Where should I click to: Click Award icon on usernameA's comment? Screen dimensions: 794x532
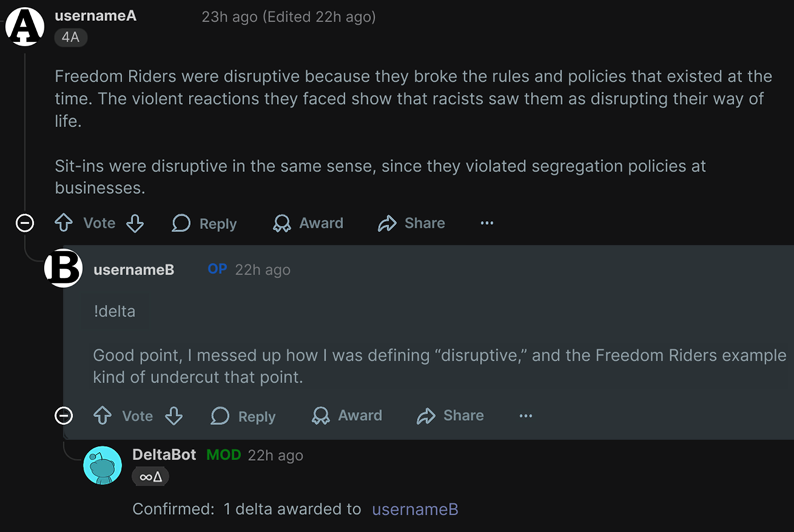click(282, 223)
